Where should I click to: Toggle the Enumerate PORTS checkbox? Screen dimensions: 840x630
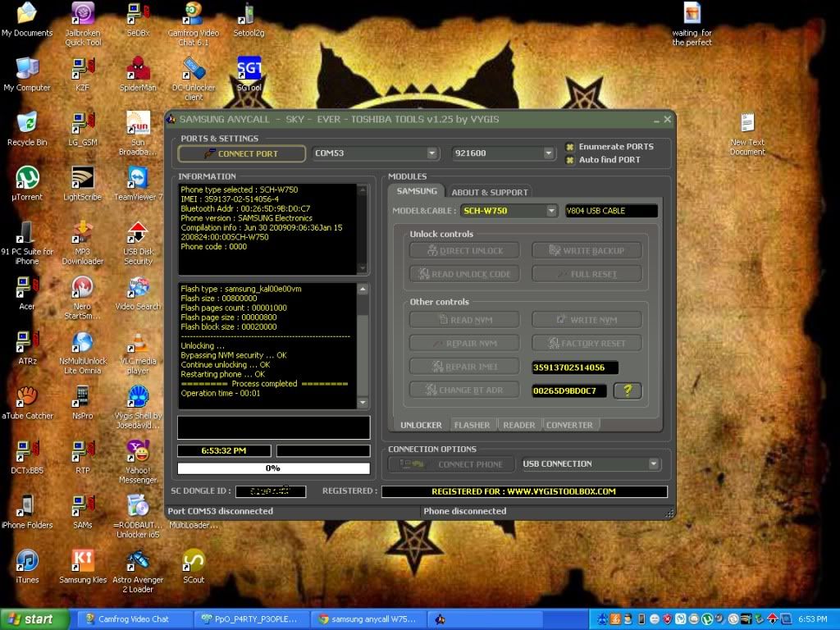[x=570, y=147]
